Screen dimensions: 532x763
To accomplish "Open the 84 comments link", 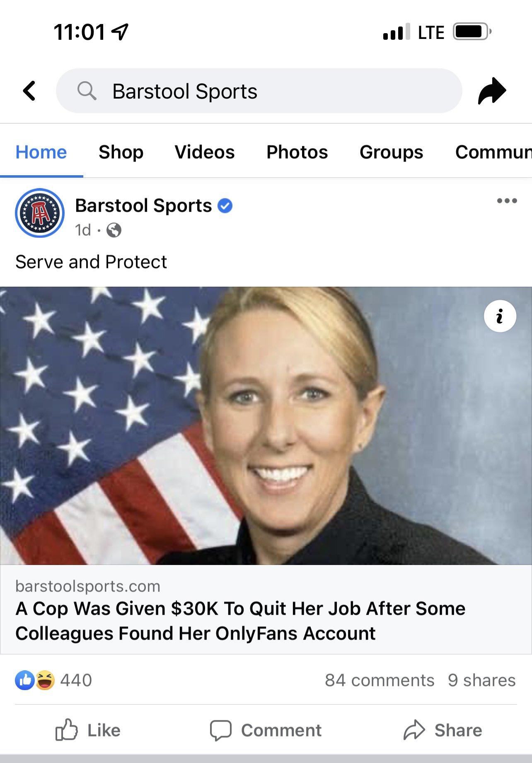I will pyautogui.click(x=380, y=680).
